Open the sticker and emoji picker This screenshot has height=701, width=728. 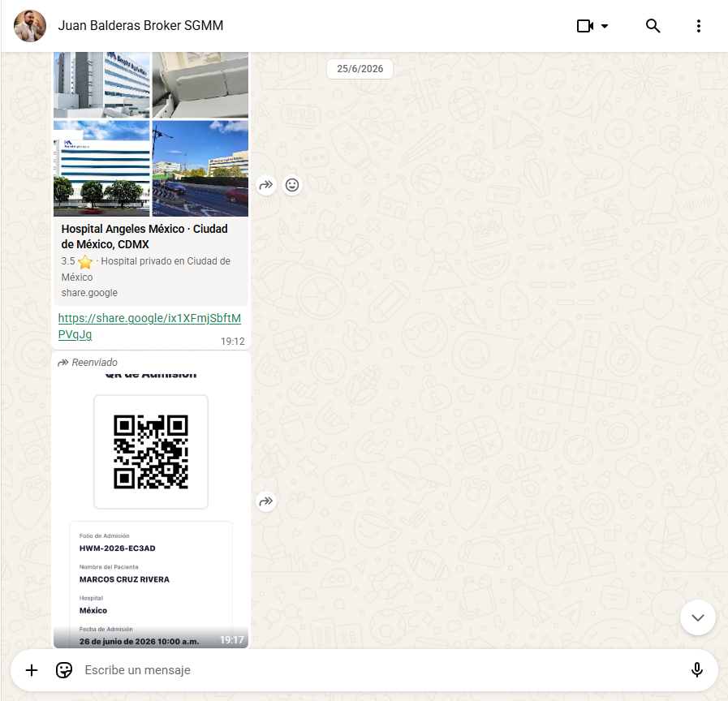click(x=64, y=670)
